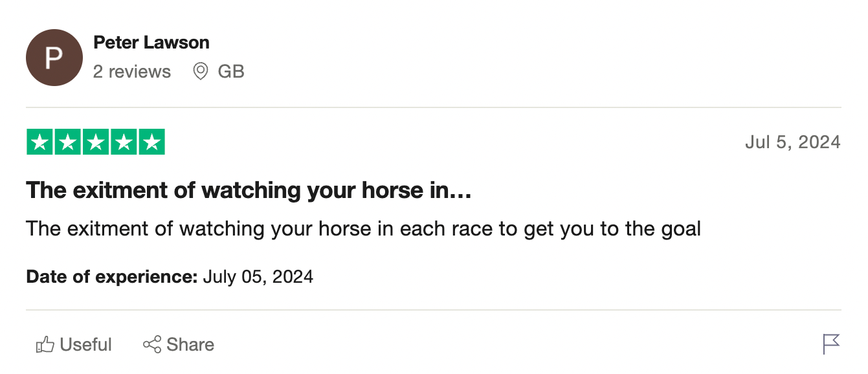Click the "Date of experience:" label

(111, 277)
